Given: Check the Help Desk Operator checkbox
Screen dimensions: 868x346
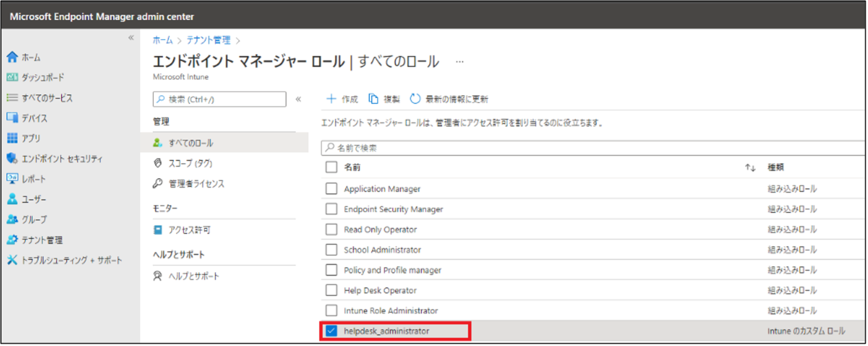Looking at the screenshot, I should click(331, 290).
